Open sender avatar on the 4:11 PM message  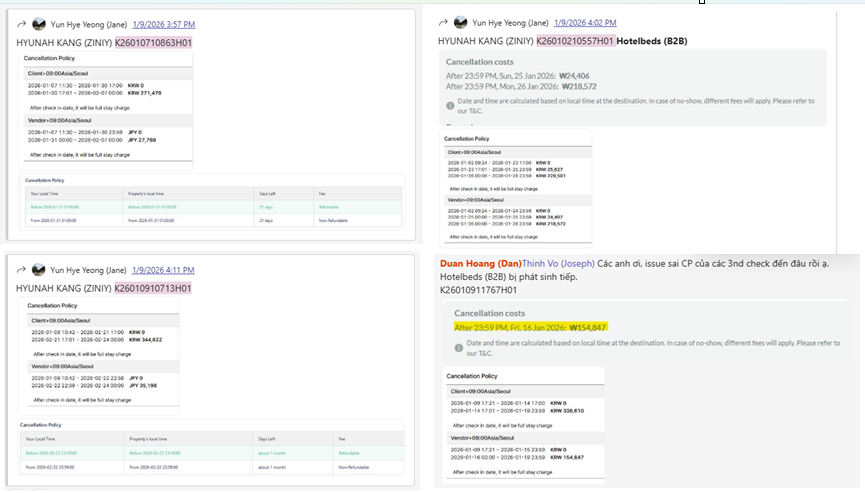[39, 270]
